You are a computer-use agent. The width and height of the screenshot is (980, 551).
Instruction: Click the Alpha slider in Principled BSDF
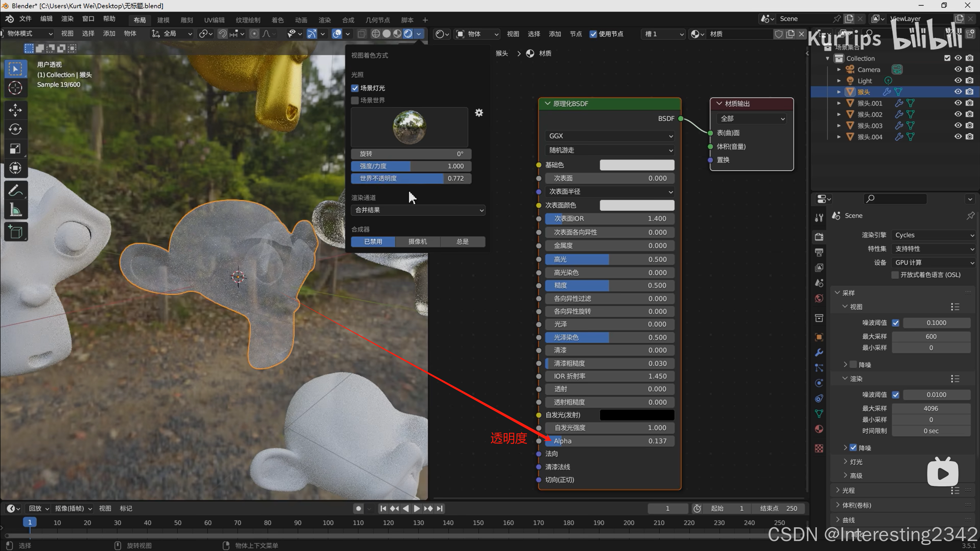click(610, 441)
